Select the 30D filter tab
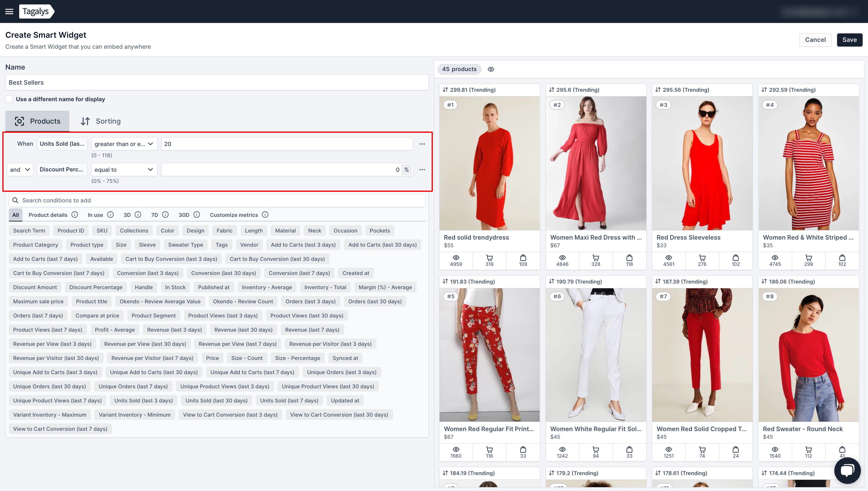Screen dimensions: 868x491 tap(184, 215)
